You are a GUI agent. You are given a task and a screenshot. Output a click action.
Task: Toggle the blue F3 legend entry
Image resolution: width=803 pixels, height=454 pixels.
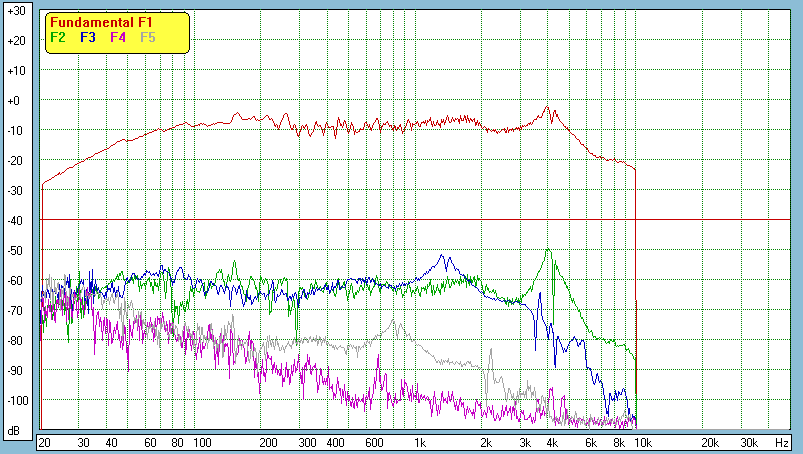coord(88,37)
